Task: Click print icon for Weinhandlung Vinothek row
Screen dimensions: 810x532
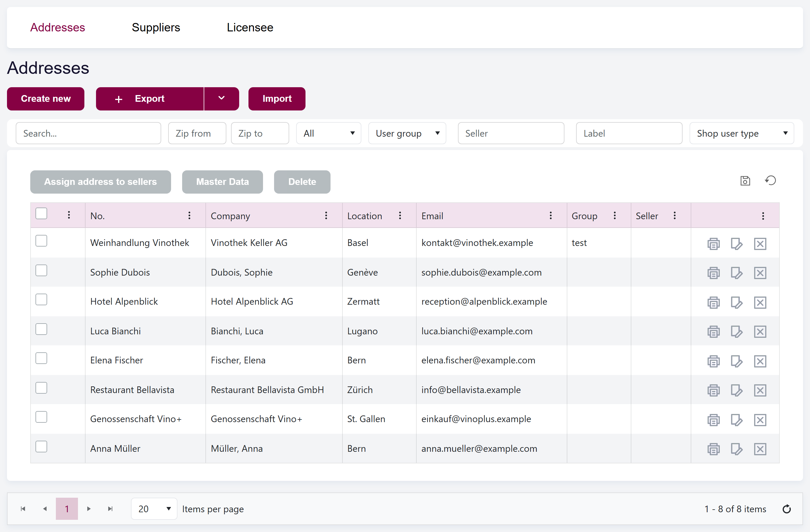Action: 713,244
